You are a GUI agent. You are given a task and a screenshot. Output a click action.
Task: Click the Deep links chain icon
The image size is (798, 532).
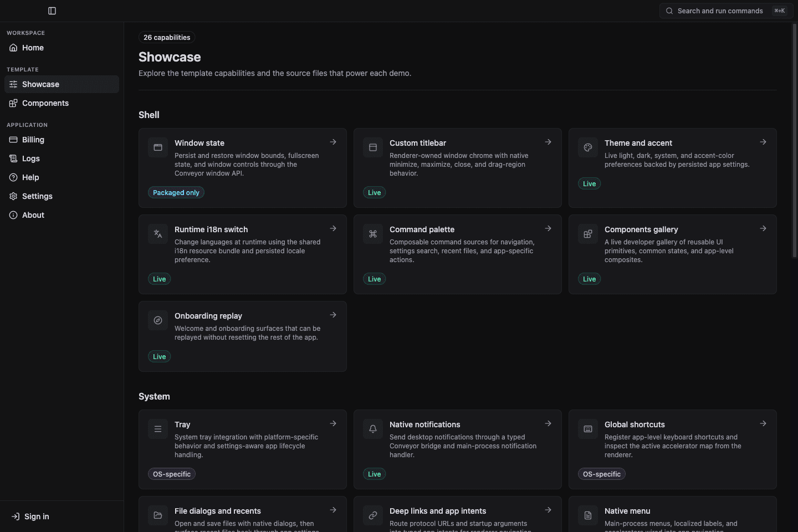(373, 515)
